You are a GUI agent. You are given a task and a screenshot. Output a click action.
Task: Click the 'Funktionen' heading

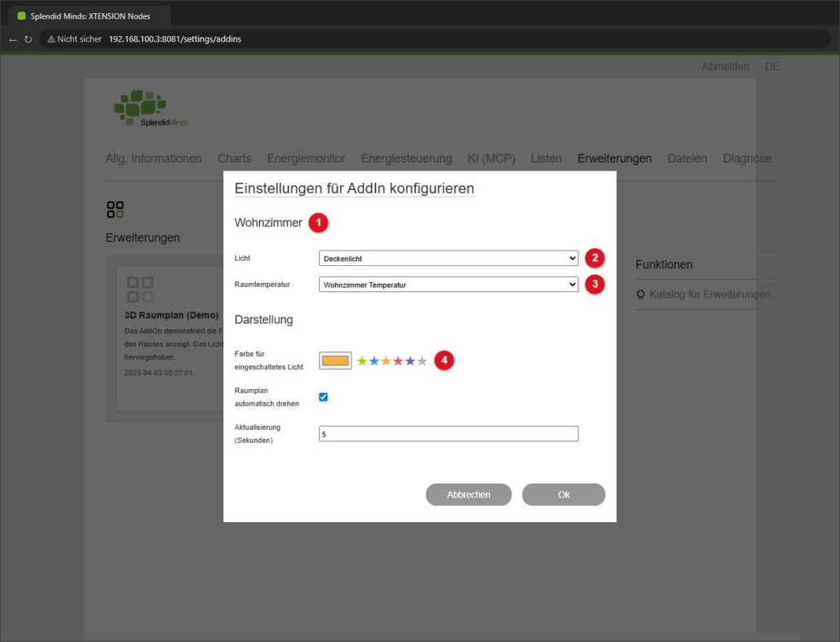pyautogui.click(x=664, y=265)
